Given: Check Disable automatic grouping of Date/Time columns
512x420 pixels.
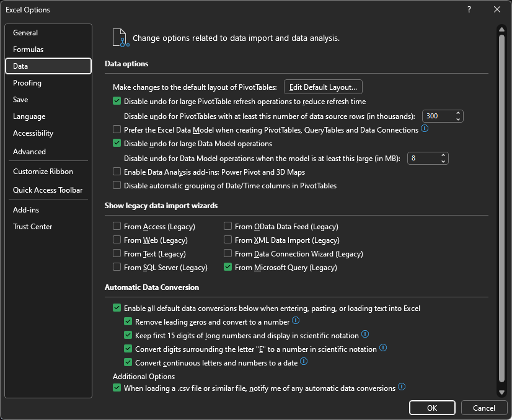Looking at the screenshot, I should [117, 185].
